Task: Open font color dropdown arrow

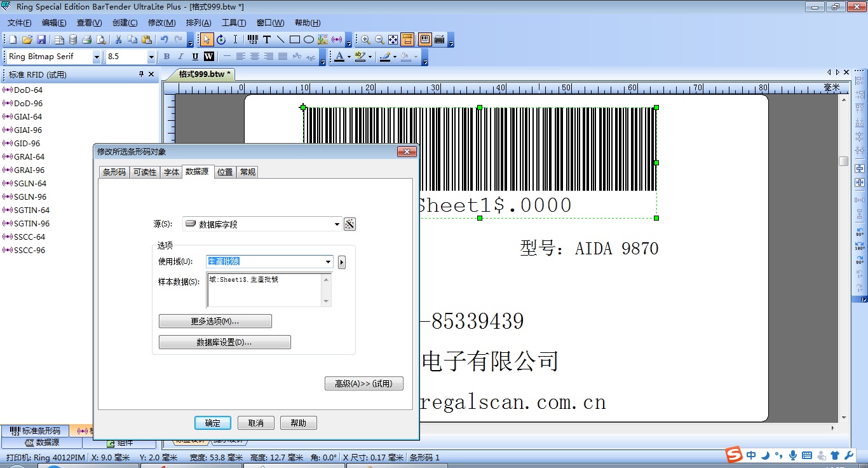Action: coord(349,57)
